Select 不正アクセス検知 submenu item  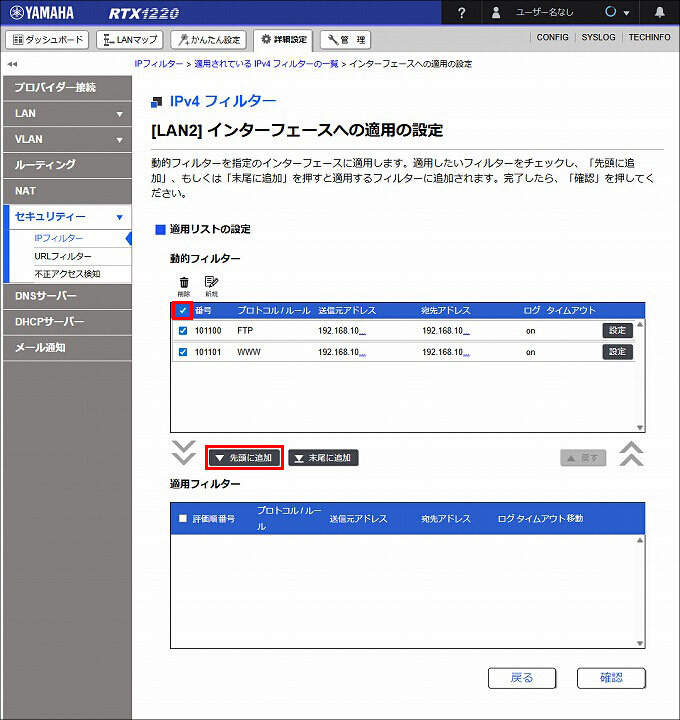(67, 274)
